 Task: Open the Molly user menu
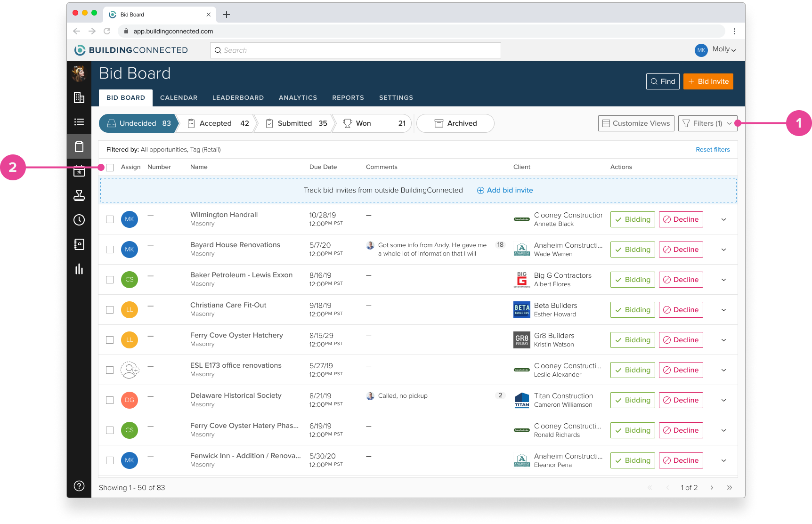tap(715, 49)
